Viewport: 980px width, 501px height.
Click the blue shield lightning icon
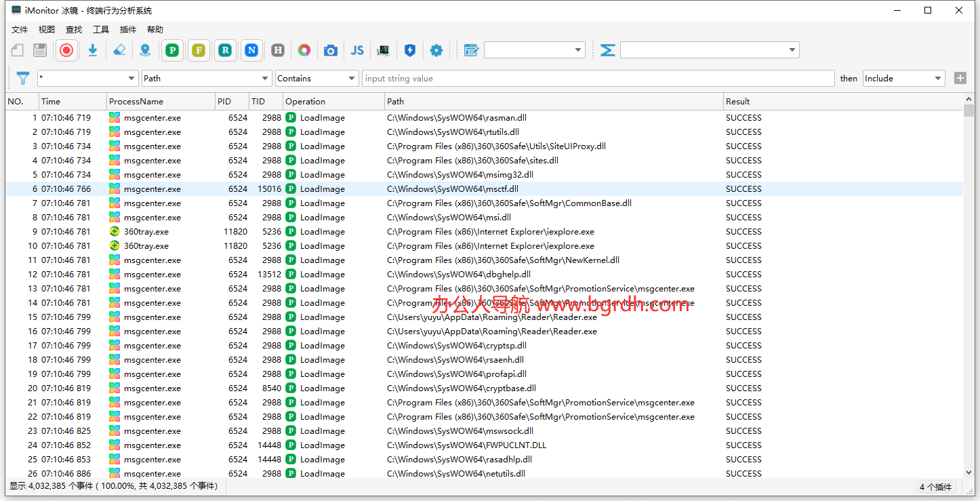point(409,50)
